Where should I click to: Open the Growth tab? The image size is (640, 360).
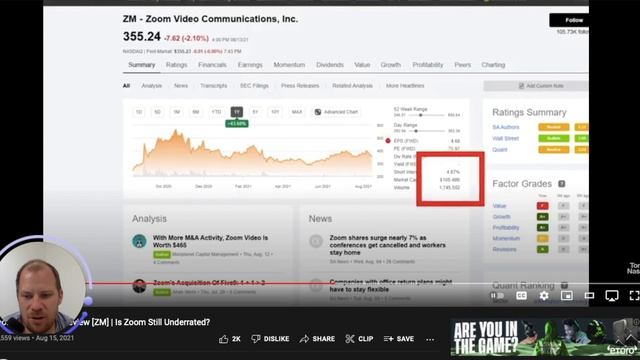click(x=391, y=65)
